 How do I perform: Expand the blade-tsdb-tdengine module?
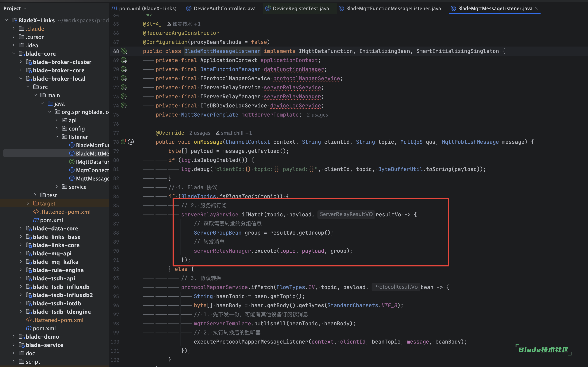coord(21,312)
